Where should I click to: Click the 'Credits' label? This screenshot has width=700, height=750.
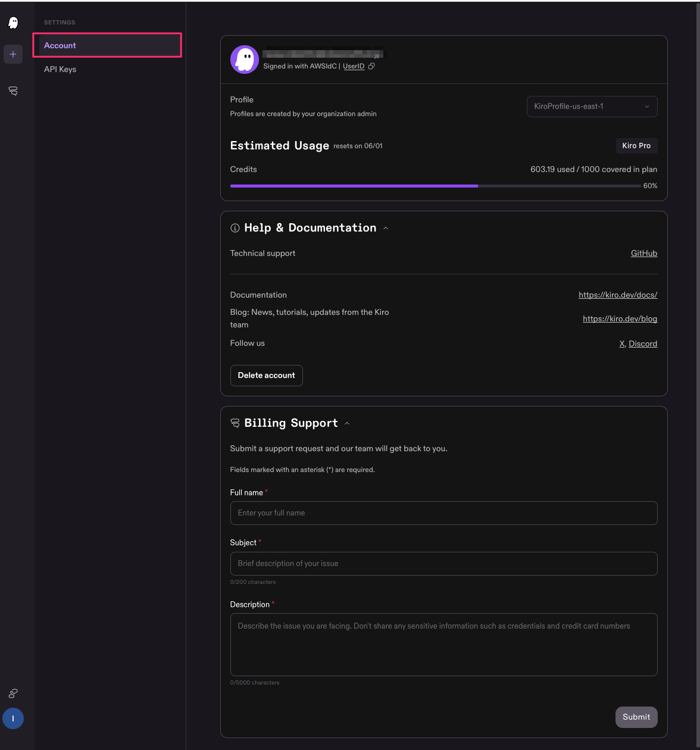click(x=243, y=170)
